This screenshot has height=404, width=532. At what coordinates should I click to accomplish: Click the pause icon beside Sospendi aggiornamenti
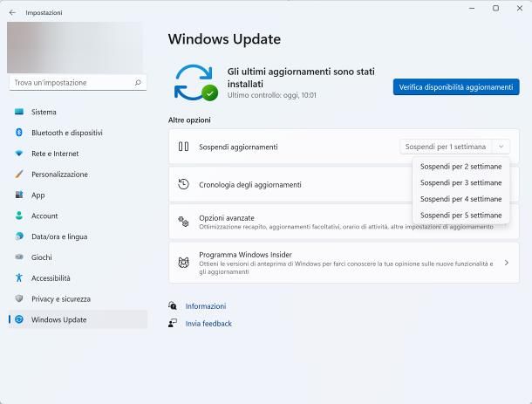click(183, 147)
